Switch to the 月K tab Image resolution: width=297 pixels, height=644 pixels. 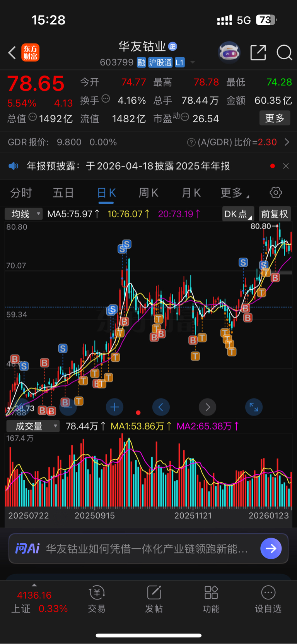coord(191,193)
